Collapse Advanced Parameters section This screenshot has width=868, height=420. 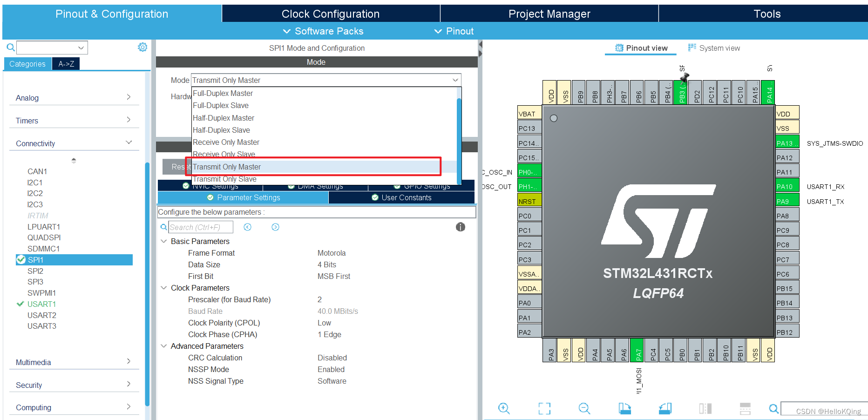(164, 346)
